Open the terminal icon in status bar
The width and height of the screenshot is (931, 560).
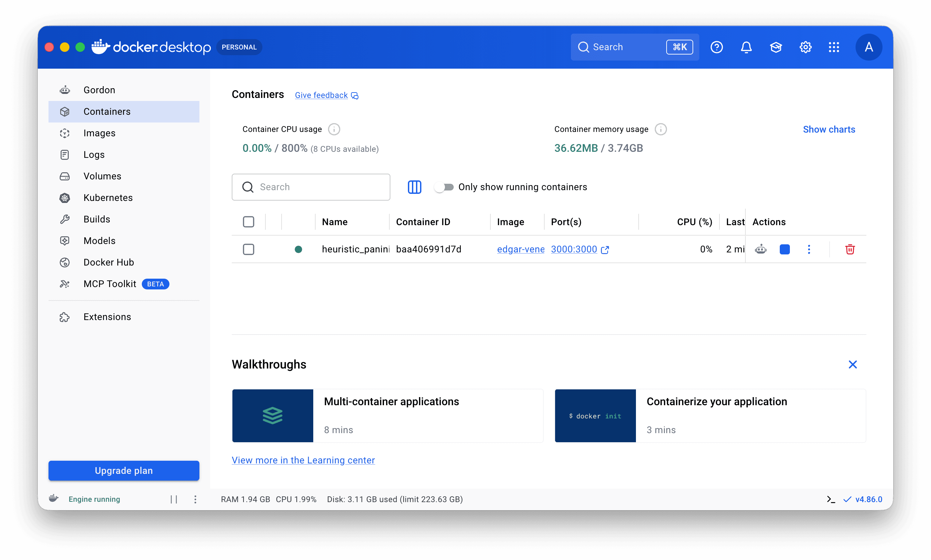831,499
